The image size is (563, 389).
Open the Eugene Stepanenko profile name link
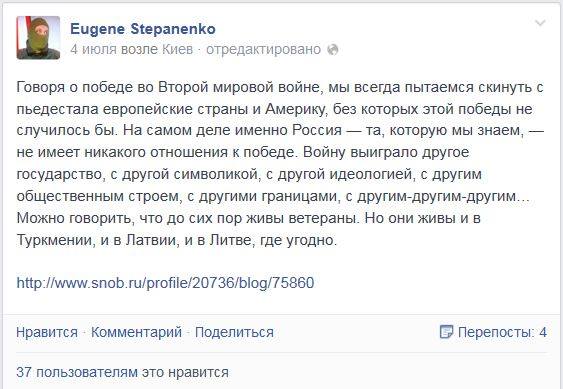click(x=143, y=29)
